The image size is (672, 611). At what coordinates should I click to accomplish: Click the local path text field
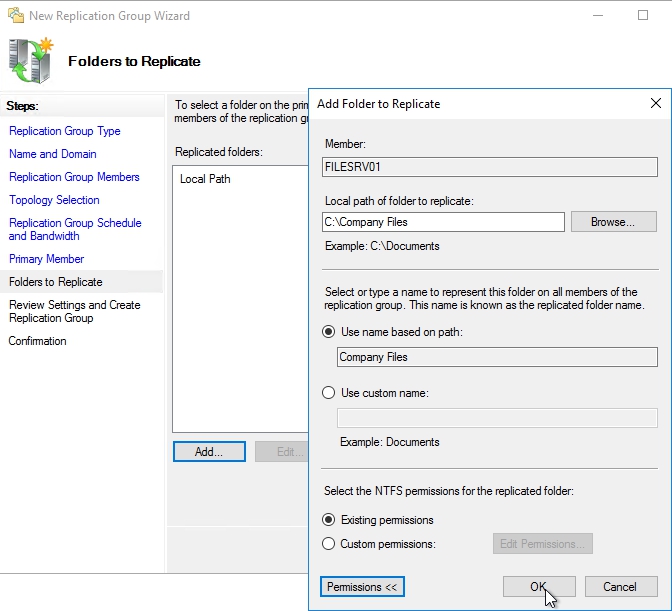(x=444, y=222)
